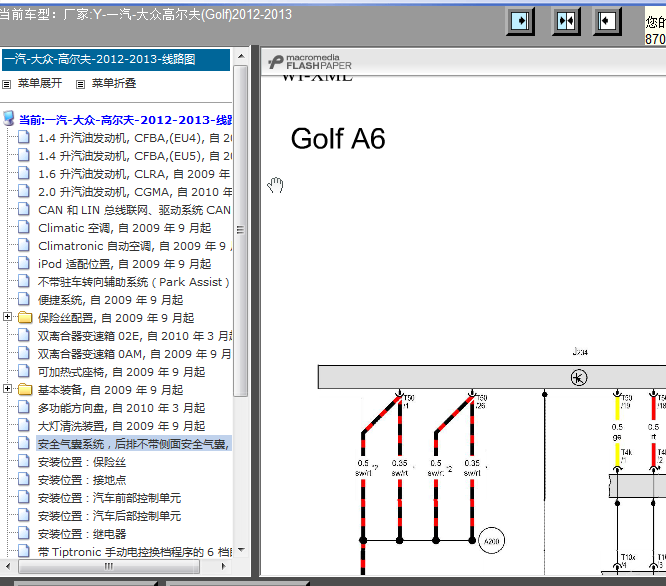Click the 菜单展开 expand-all menu icon

coord(6,84)
